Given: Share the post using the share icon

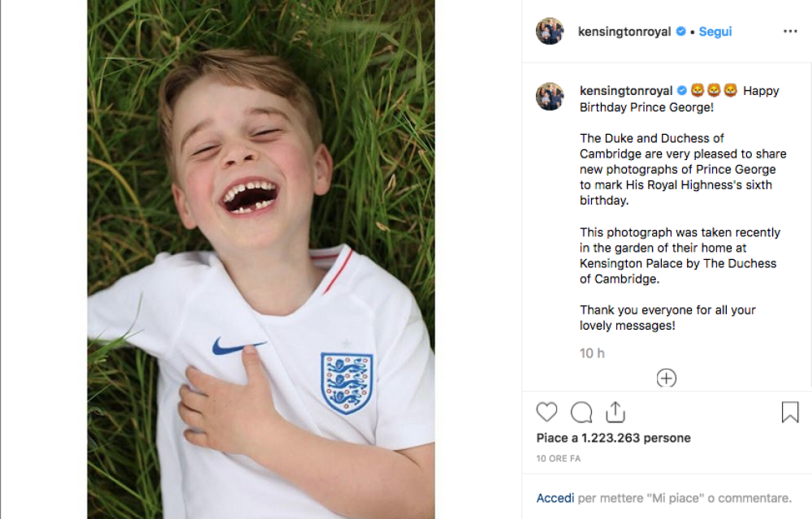Looking at the screenshot, I should [x=615, y=412].
